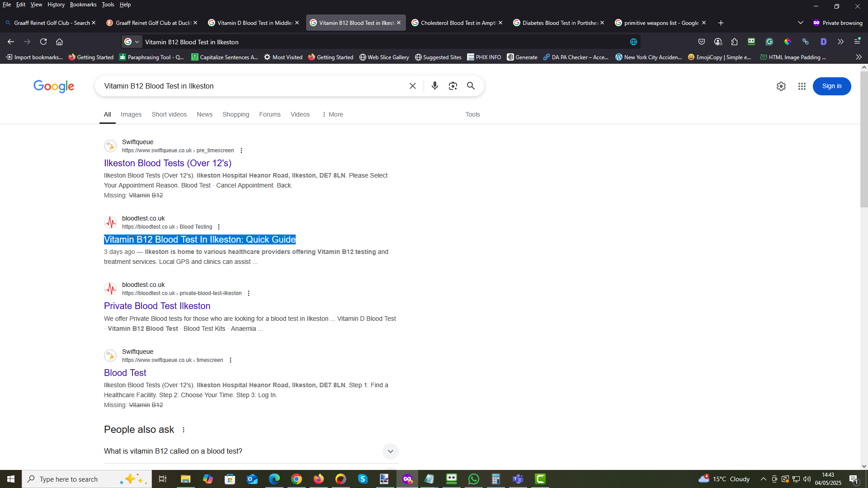Reload the current page
Image resolution: width=868 pixels, height=488 pixels.
pyautogui.click(x=43, y=42)
